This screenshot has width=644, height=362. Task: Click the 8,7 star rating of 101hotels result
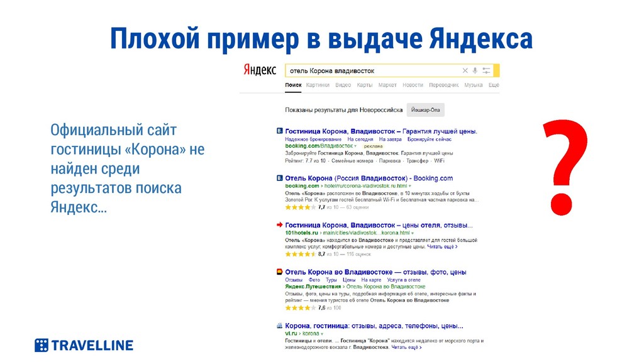pos(301,254)
